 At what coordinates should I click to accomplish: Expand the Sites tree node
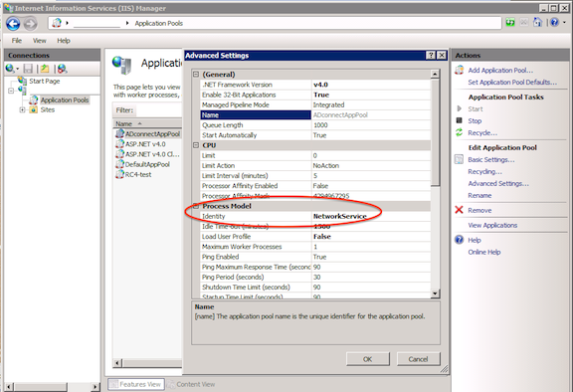[x=22, y=110]
